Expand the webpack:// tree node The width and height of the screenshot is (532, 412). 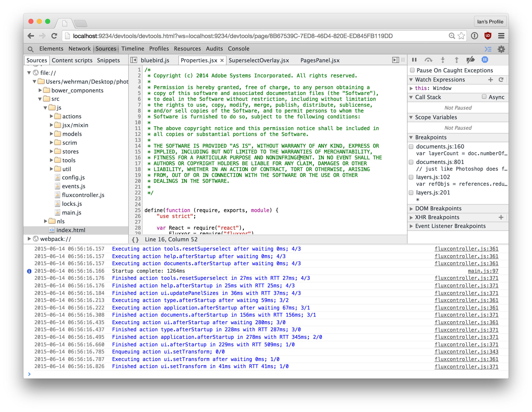click(x=29, y=239)
